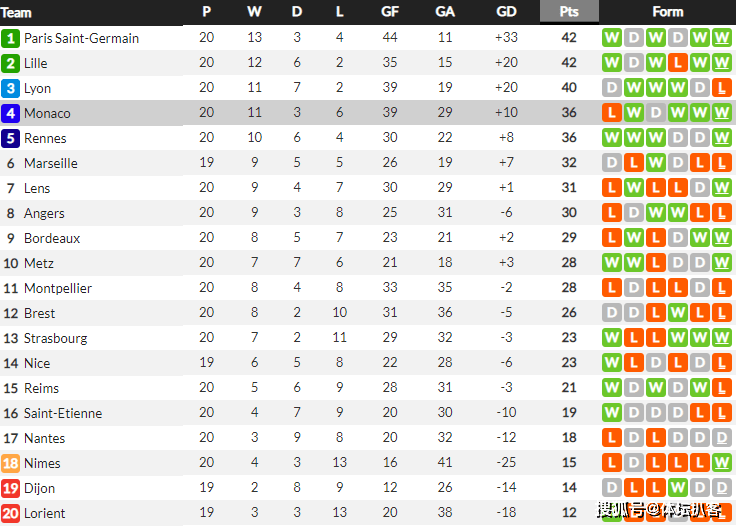Screen dimensions: 736x527
Task: Click Nimes' orange position 18 badge
Action: 10,463
